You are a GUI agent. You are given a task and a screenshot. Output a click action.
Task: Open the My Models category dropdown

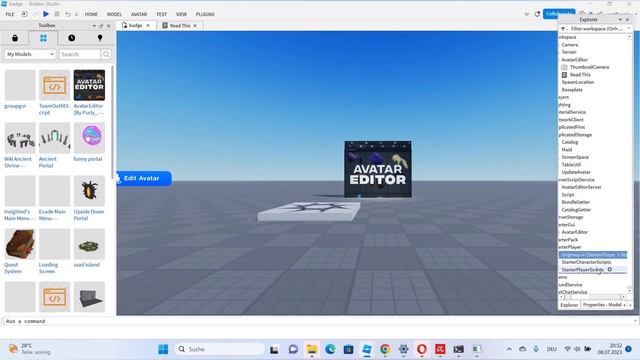(x=30, y=54)
